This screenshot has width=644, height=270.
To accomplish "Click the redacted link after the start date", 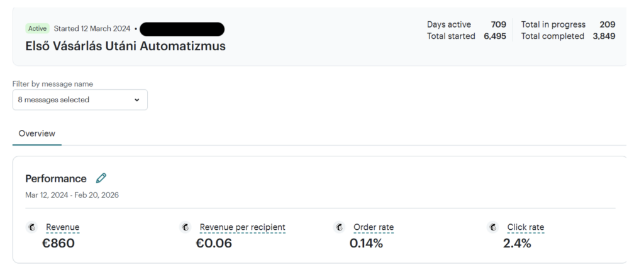I will point(182,29).
